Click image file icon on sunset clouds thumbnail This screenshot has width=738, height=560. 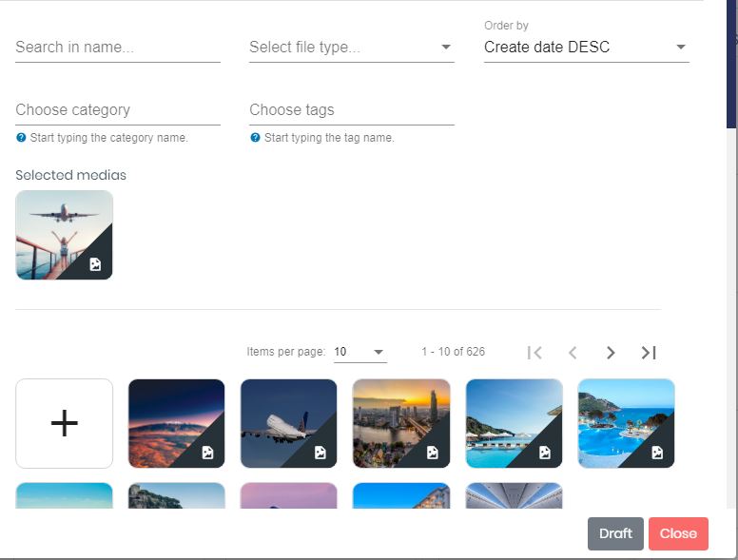(207, 453)
